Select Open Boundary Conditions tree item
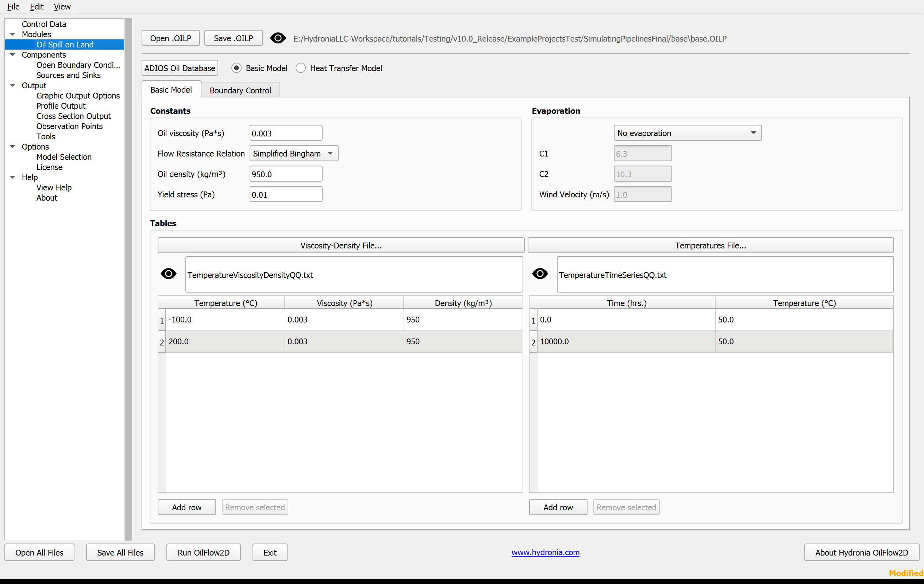This screenshot has width=924, height=584. pos(78,65)
